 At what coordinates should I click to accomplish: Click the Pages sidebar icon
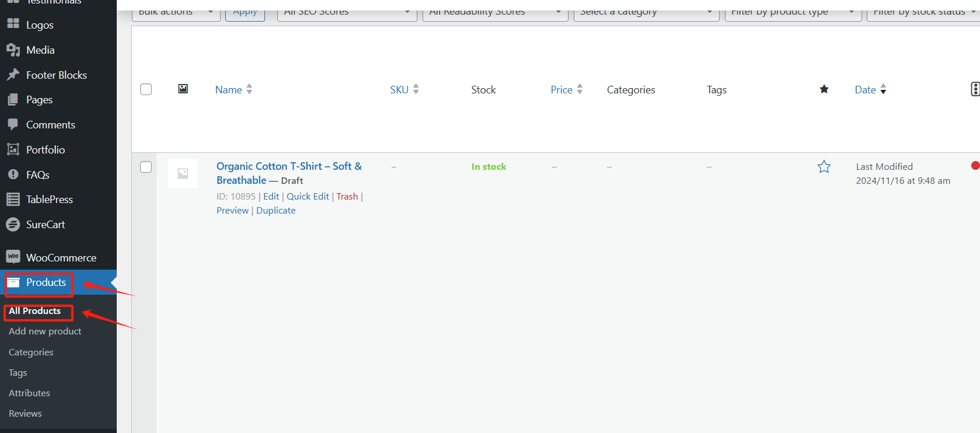click(13, 100)
